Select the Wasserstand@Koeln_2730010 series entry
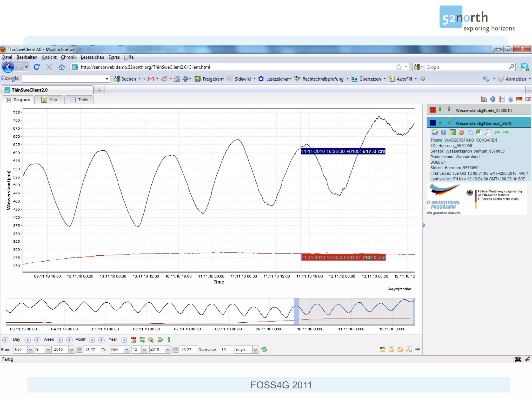Screen dimensions: 532x399 (483, 110)
